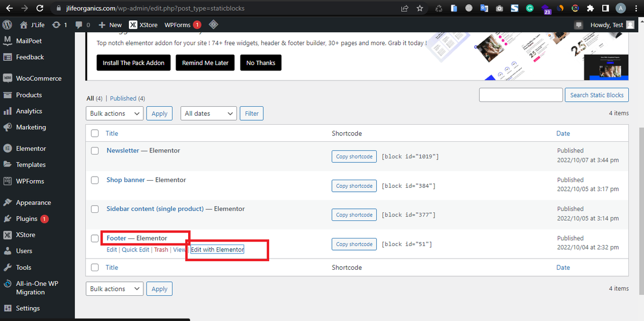
Task: Check the Shop banner row checkbox
Action: 95,180
